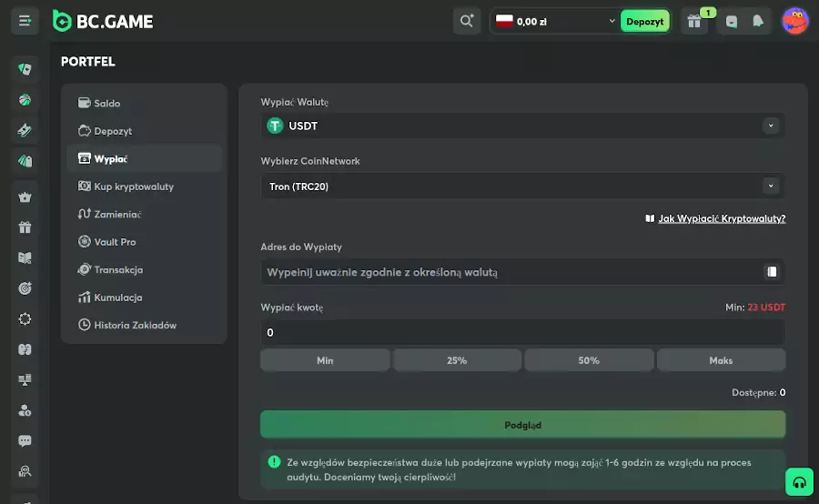The image size is (819, 504).
Task: Expand the Tron (TRC20) network dropdown
Action: (771, 186)
